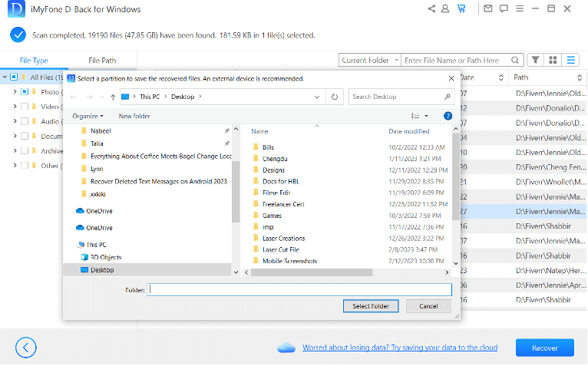588x366 pixels.
Task: Sort by the Date column arrows
Action: point(501,77)
